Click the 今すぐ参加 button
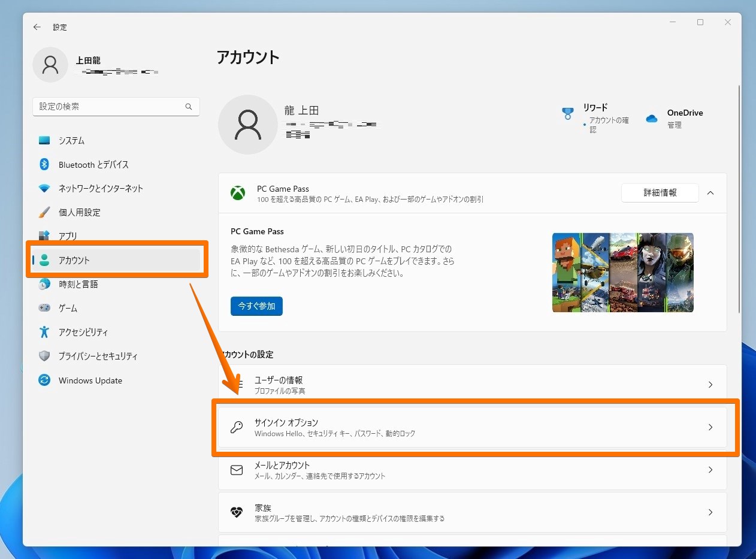756x559 pixels. [x=256, y=306]
